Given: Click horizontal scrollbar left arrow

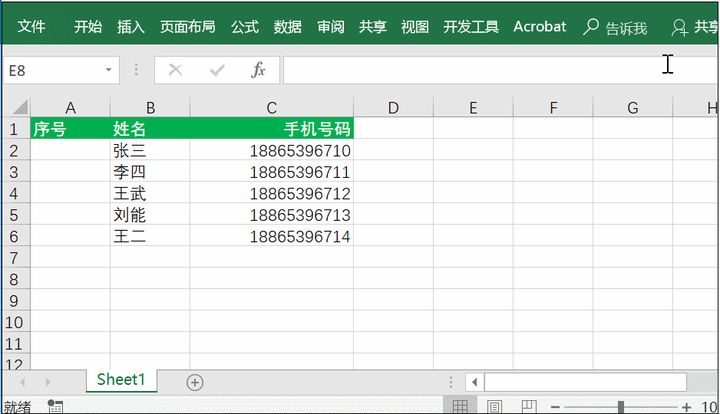Looking at the screenshot, I should point(475,382).
